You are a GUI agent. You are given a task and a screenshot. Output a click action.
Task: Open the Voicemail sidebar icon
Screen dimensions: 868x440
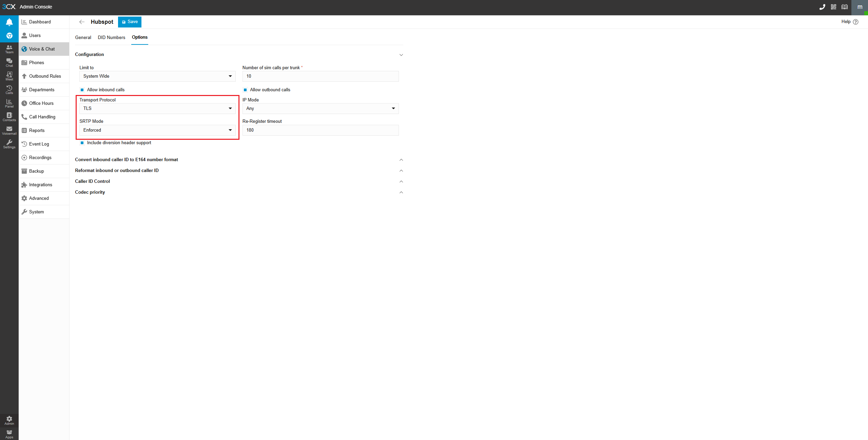(x=9, y=131)
